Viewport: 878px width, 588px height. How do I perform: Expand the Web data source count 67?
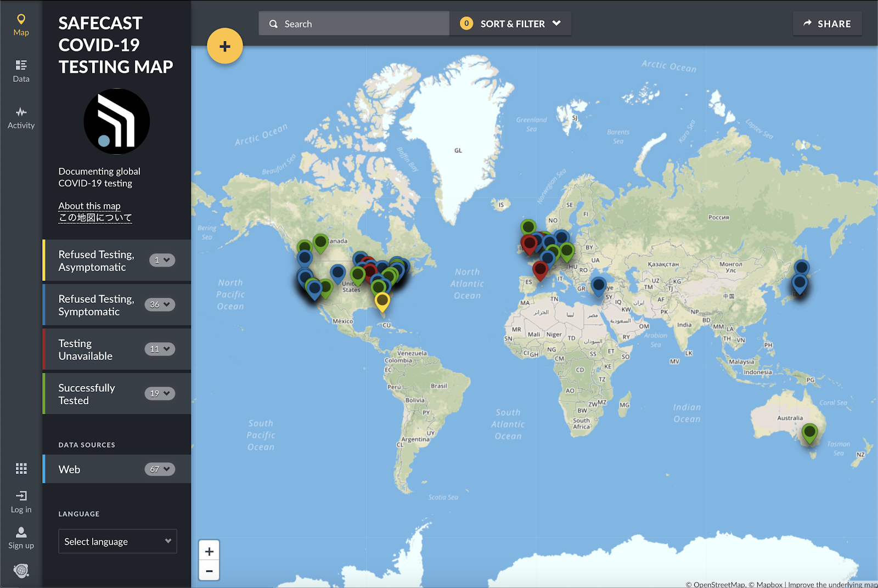tap(160, 469)
